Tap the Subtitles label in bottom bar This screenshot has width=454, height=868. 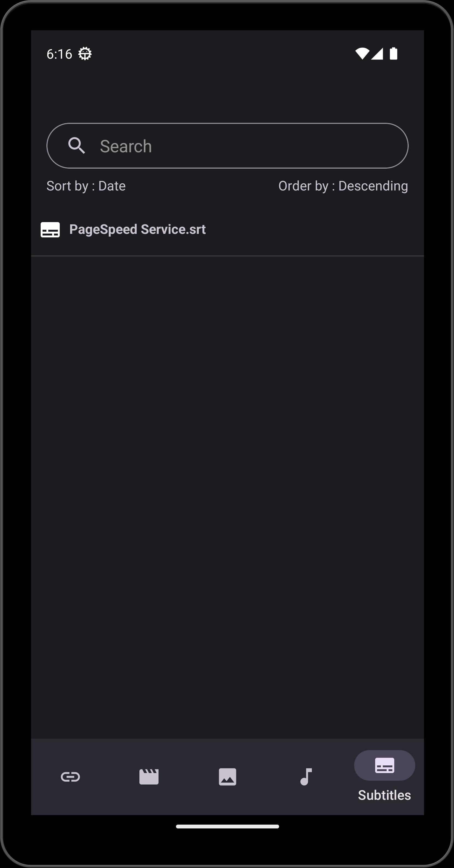click(x=385, y=795)
